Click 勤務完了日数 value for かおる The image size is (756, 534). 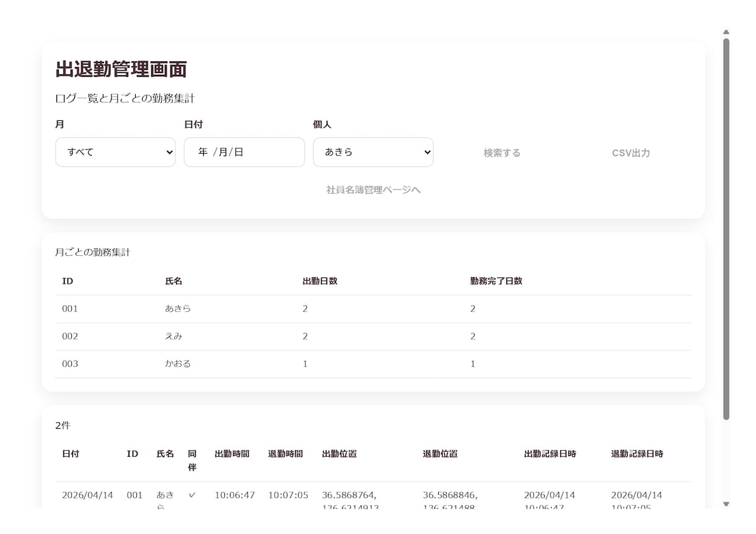pyautogui.click(x=473, y=364)
